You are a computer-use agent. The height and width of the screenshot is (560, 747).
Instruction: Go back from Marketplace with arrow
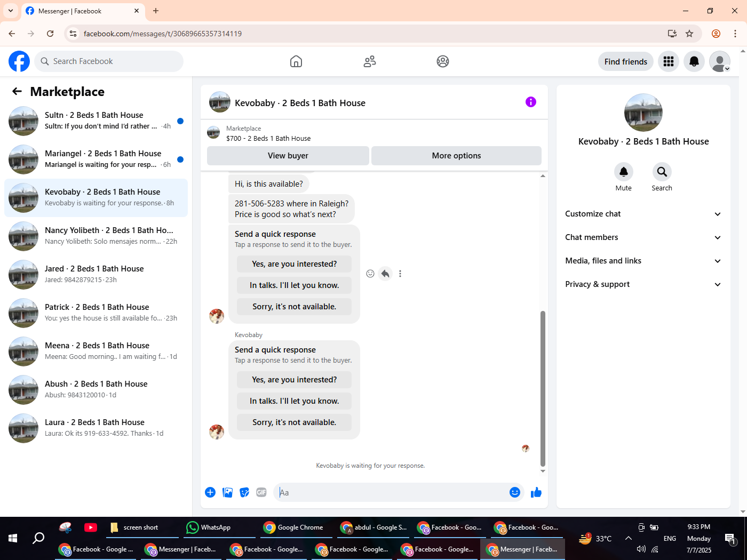tap(17, 91)
